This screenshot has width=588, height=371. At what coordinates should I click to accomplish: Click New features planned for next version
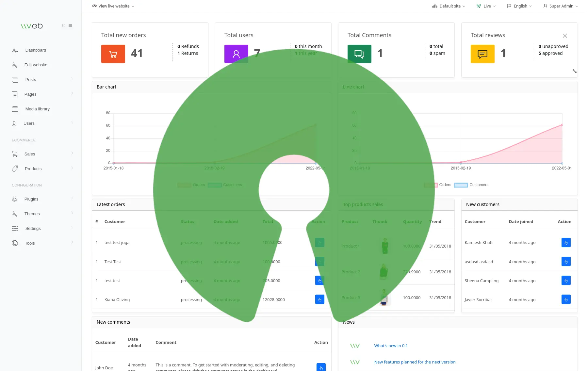(415, 362)
